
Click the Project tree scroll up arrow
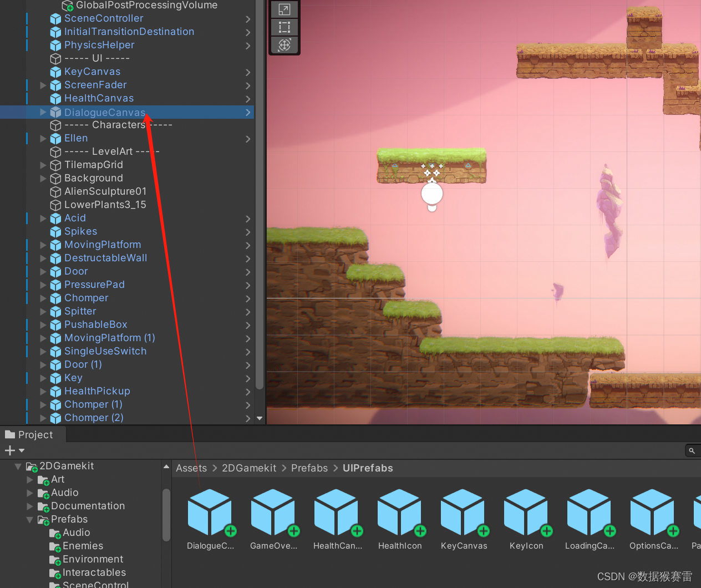pos(166,467)
